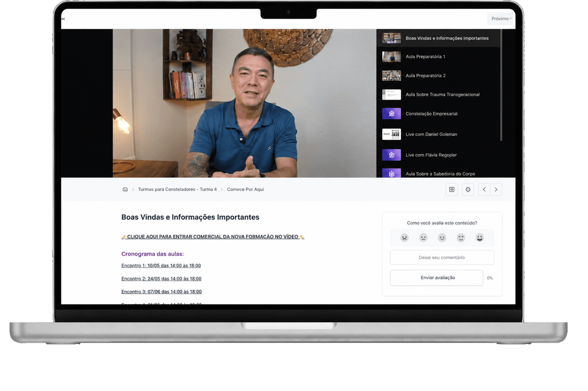Rate content with slightly sad face
The width and height of the screenshot is (588, 391).
pyautogui.click(x=423, y=237)
